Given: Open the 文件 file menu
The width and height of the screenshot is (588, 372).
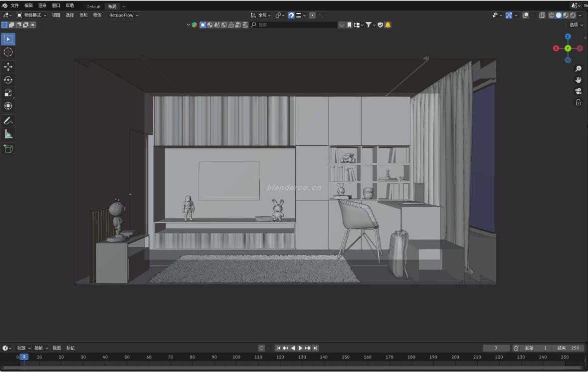Looking at the screenshot, I should coord(14,5).
